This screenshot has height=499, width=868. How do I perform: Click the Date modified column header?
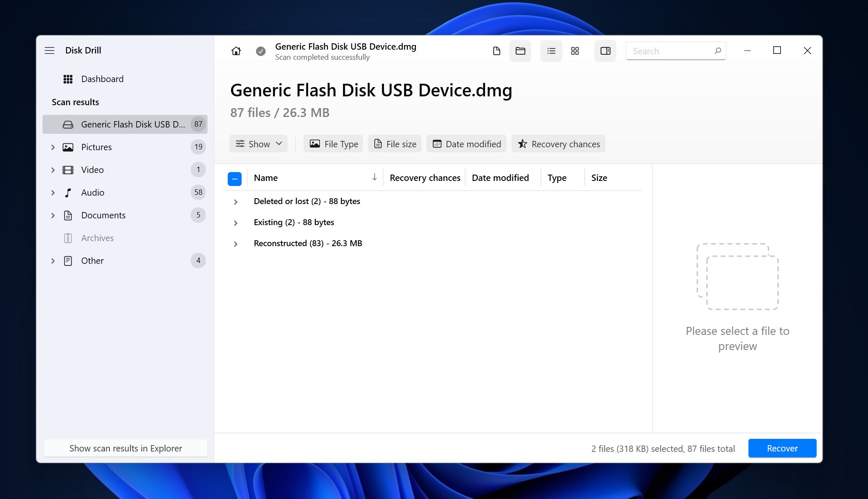tap(500, 177)
